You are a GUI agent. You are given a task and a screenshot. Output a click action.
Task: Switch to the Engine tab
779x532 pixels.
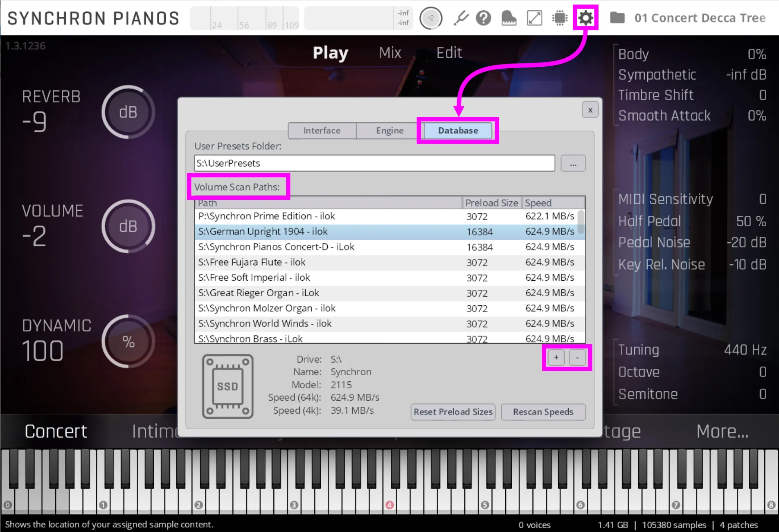(x=389, y=131)
